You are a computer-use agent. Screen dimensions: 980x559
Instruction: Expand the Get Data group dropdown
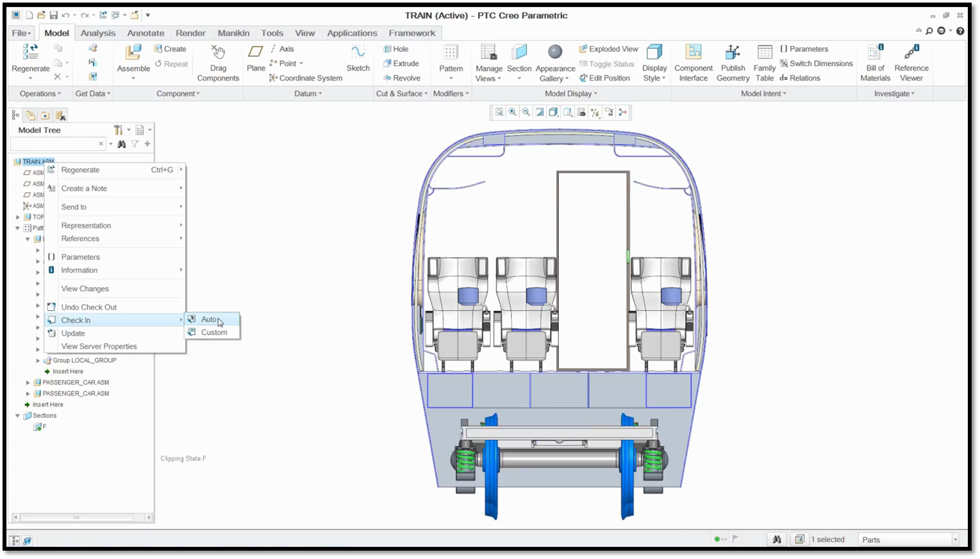(x=93, y=94)
